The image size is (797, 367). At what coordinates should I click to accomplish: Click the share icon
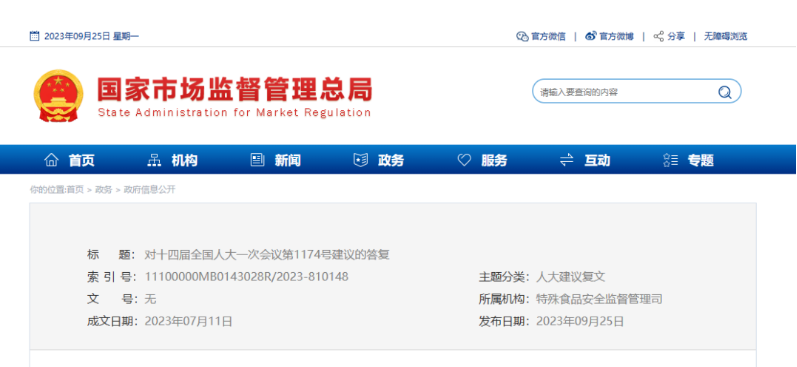659,36
